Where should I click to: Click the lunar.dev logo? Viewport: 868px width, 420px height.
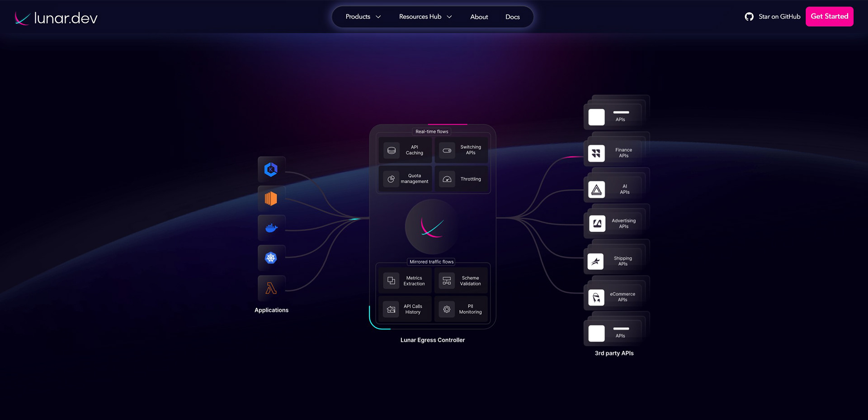tap(56, 18)
